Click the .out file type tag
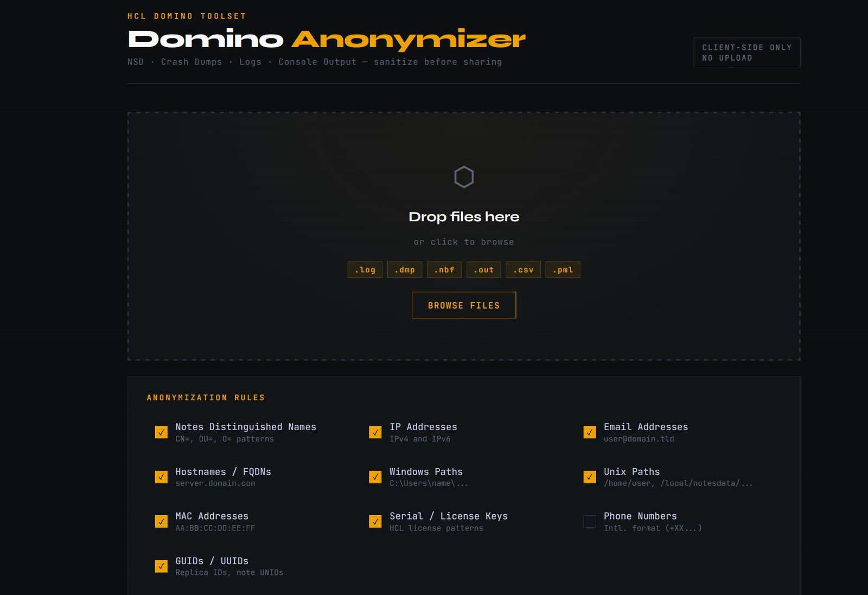This screenshot has height=595, width=868. coord(484,270)
